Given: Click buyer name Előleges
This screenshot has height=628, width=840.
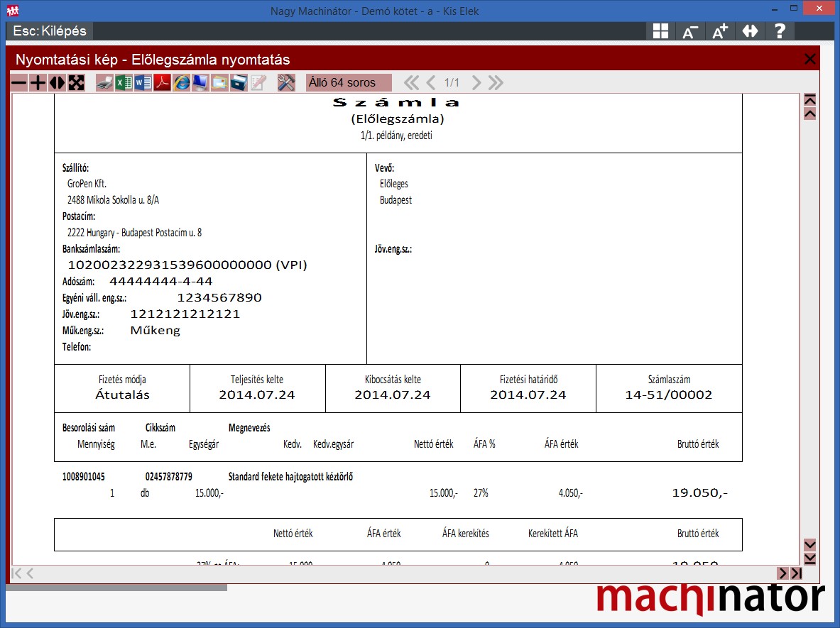Looking at the screenshot, I should tap(394, 184).
